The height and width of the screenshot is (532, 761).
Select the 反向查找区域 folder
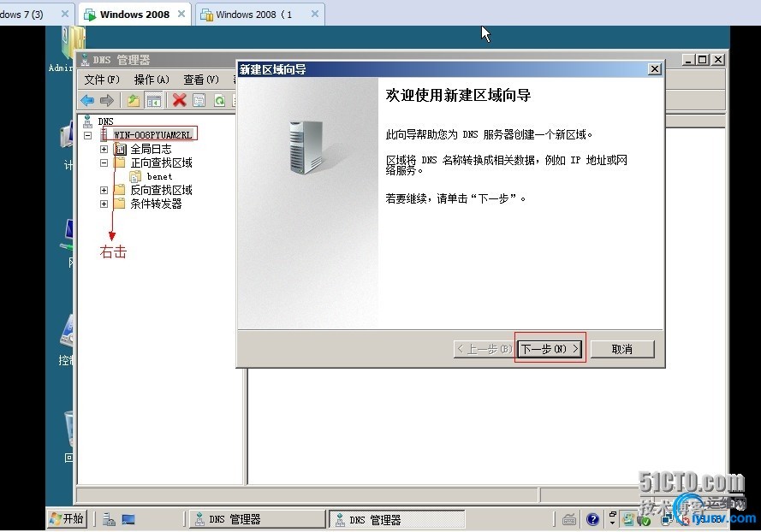click(161, 190)
